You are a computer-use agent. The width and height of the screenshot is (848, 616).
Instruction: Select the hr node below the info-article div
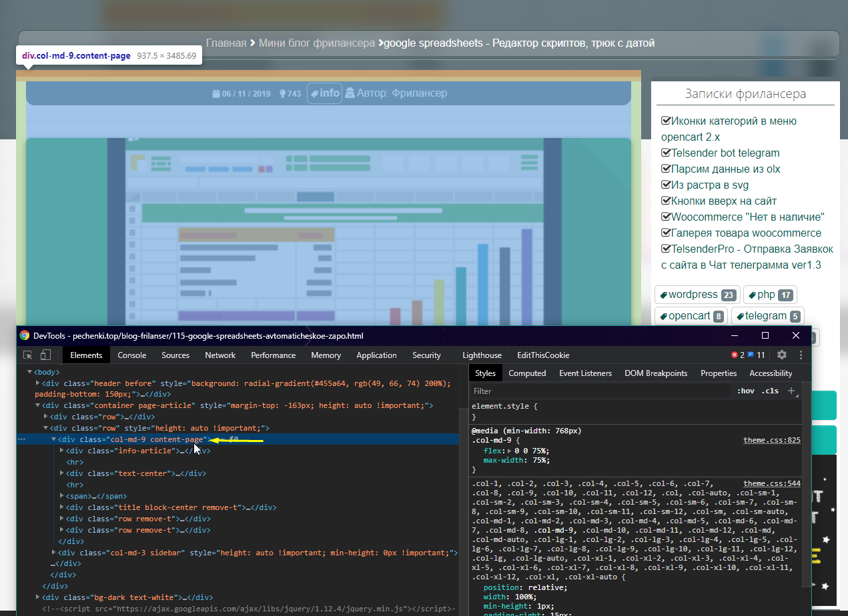(75, 462)
